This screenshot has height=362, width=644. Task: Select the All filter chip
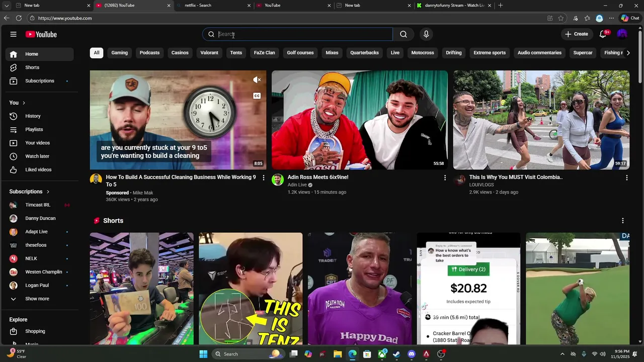(97, 53)
